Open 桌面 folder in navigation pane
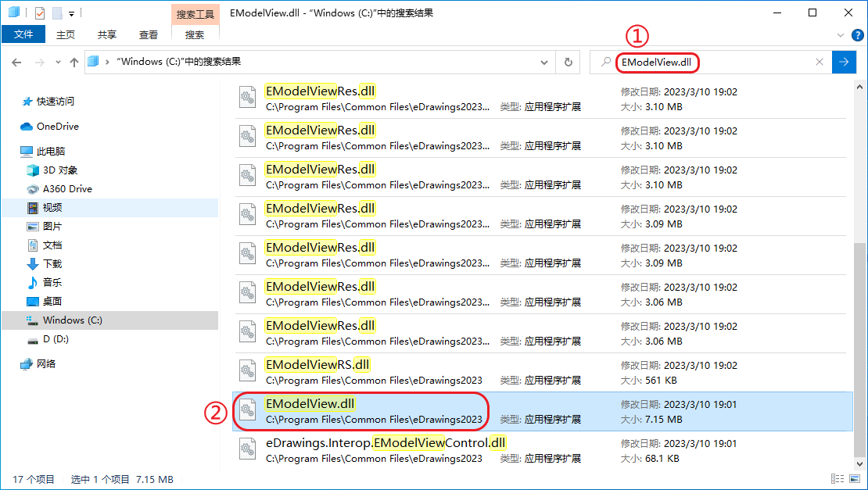868x490 pixels. pyautogui.click(x=52, y=302)
